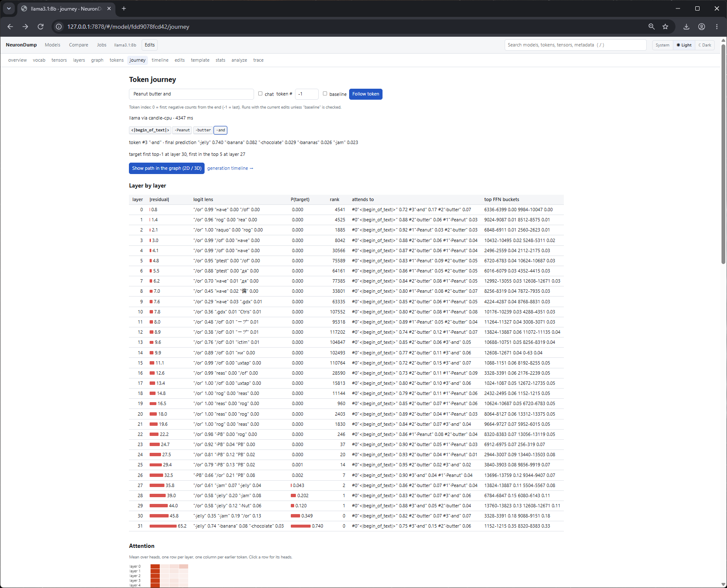
Task: Bookmark this page with the star icon
Action: coord(665,27)
